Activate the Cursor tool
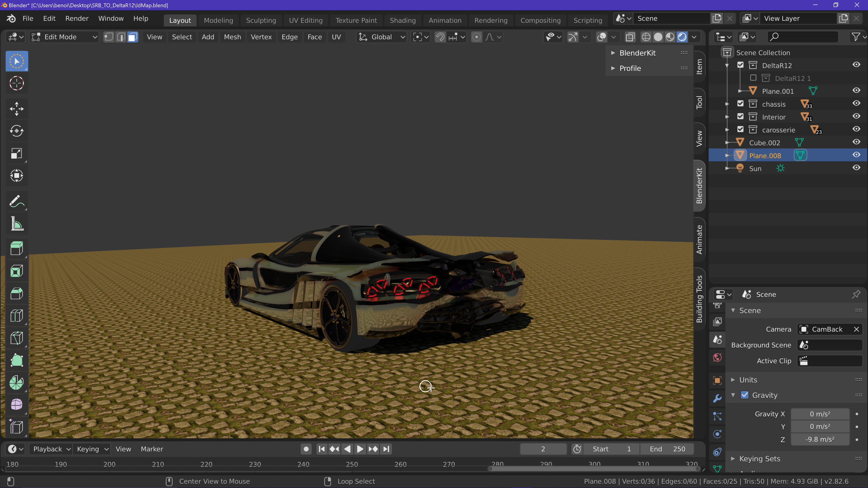Image resolution: width=868 pixels, height=488 pixels. pos(17,83)
